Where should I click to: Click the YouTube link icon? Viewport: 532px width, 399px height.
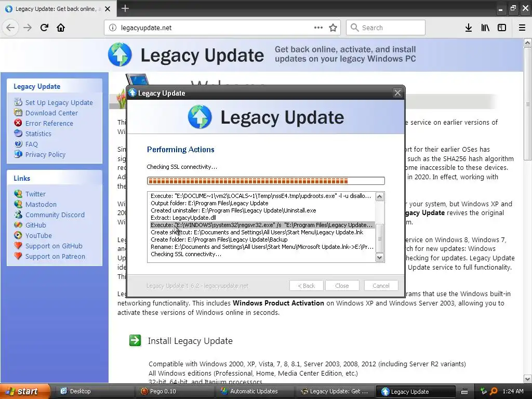(x=18, y=235)
